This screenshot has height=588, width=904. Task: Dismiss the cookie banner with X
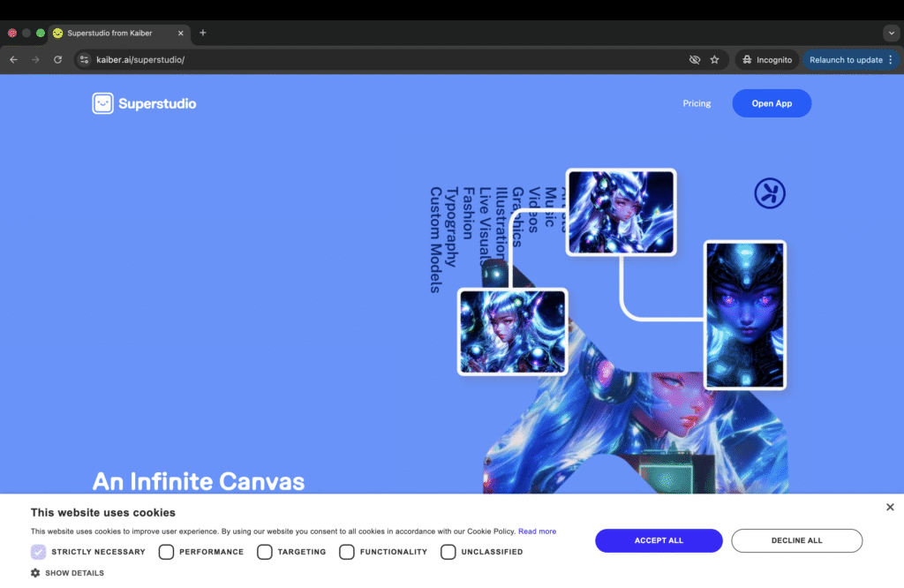[x=890, y=507]
